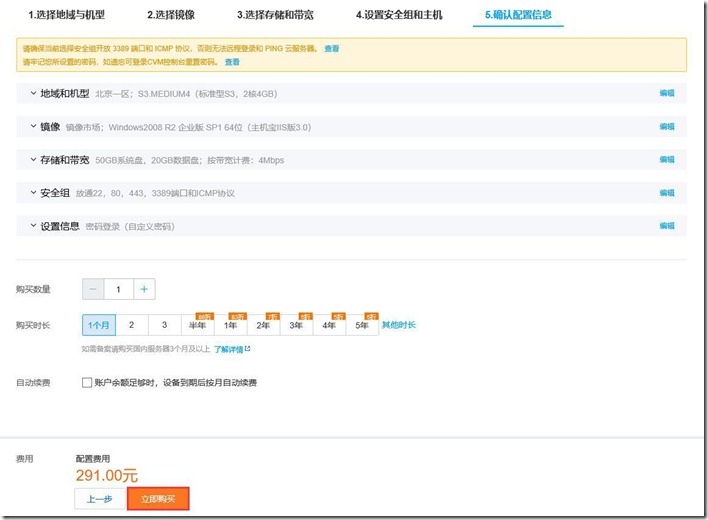Screen dimensions: 708x520
Task: Choose the 1年 purchase duration
Action: pos(231,325)
